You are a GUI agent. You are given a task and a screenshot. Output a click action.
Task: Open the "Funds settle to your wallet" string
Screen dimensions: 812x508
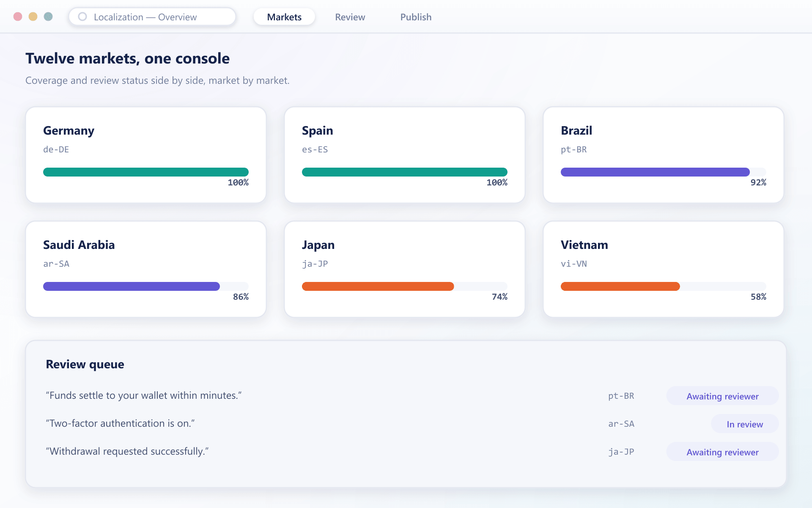(x=144, y=395)
